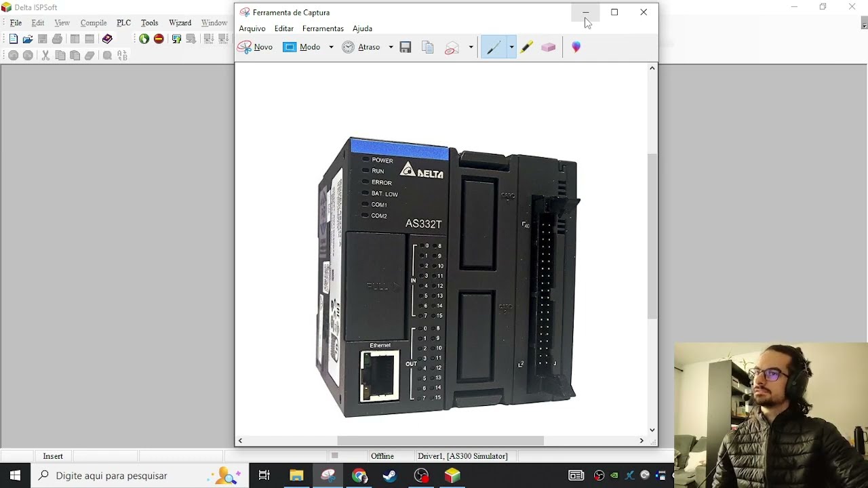
Task: Click the Insert status bar indicator
Action: [x=53, y=456]
